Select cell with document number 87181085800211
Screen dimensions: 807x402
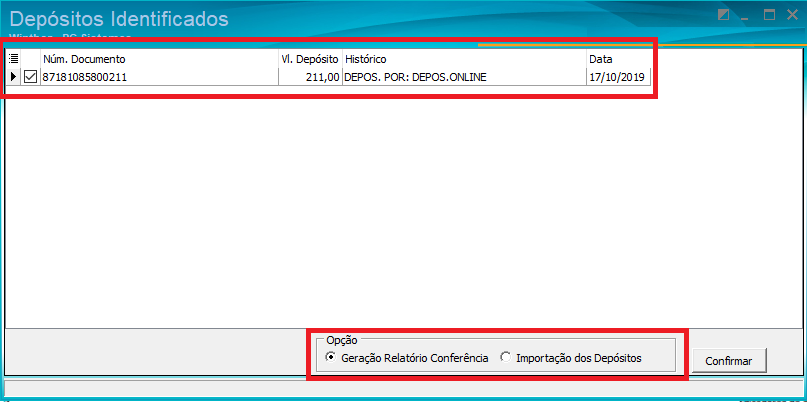(x=160, y=77)
